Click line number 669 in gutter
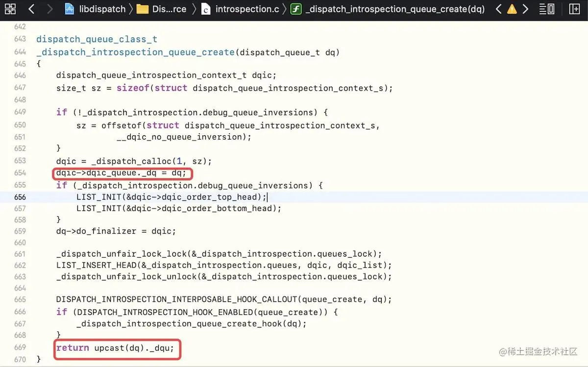Viewport: 588px width, 367px height. pos(20,347)
